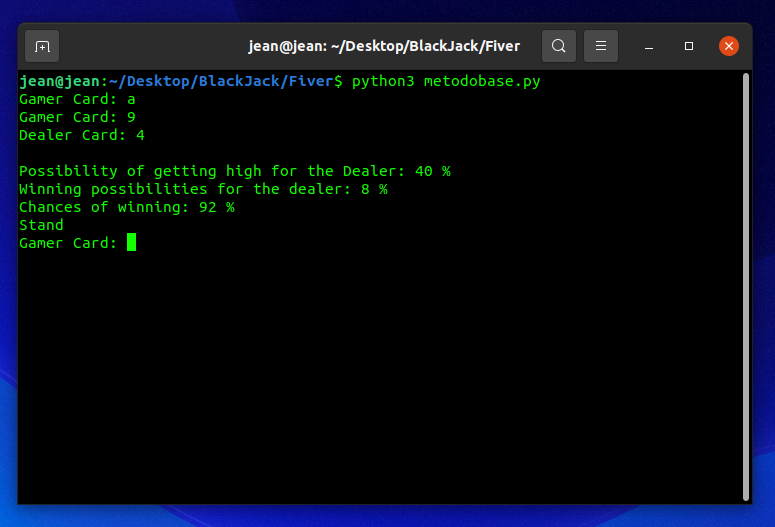Open a new terminal tab
This screenshot has height=527, width=775.
click(x=42, y=46)
